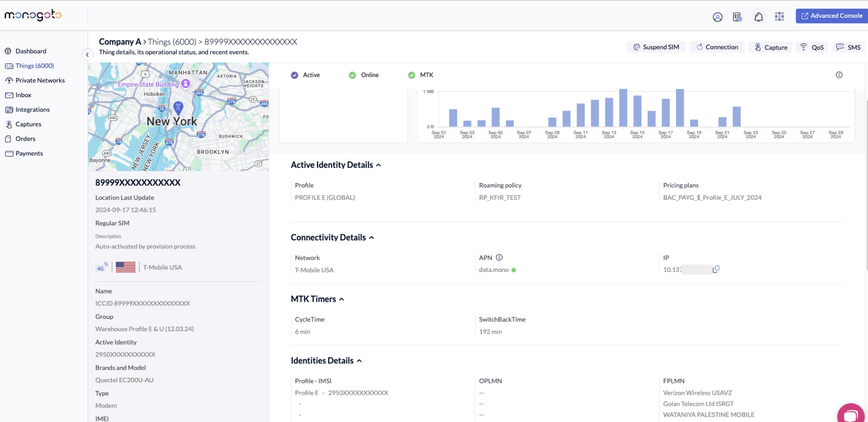Collapse the Connectivity Details section
868x422 pixels.
coord(371,238)
